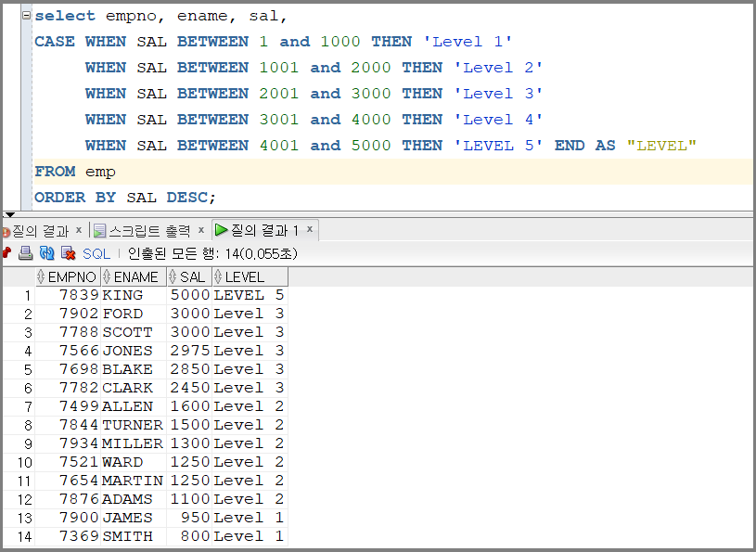Screen dimensions: 756x552
Task: Click the collapse triangle below the editor
Action: pyautogui.click(x=7, y=215)
